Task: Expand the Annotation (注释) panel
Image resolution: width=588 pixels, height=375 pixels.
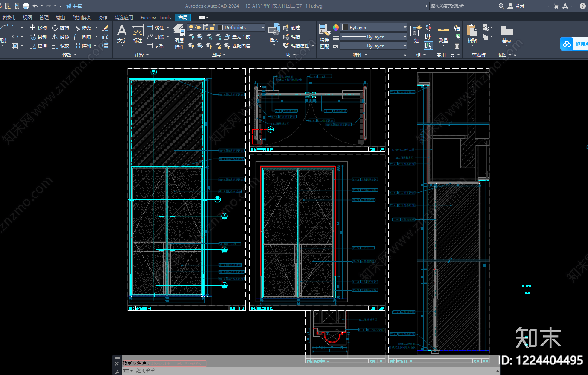Action: [142, 55]
